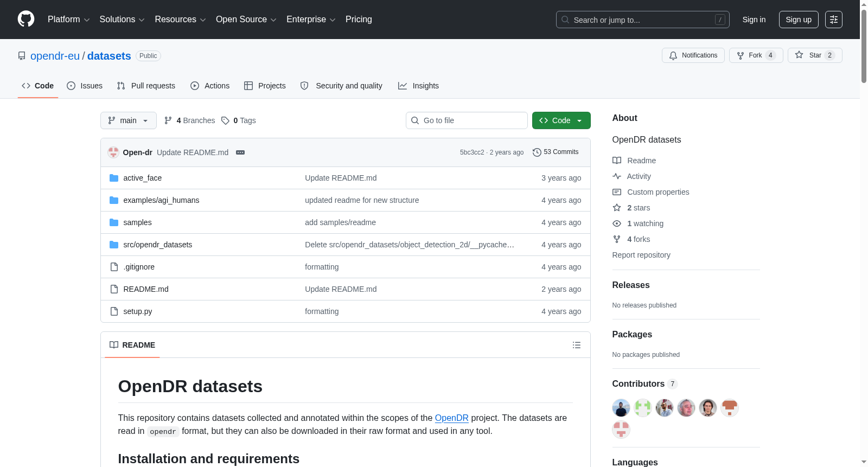Fork the repository using Fork button
Screen dimensions: 868x467
click(756, 55)
